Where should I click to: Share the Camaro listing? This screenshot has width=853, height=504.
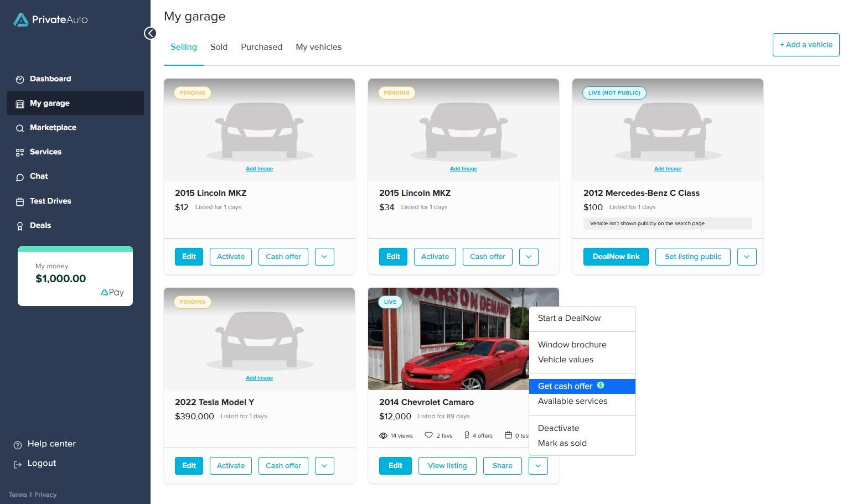(x=503, y=466)
